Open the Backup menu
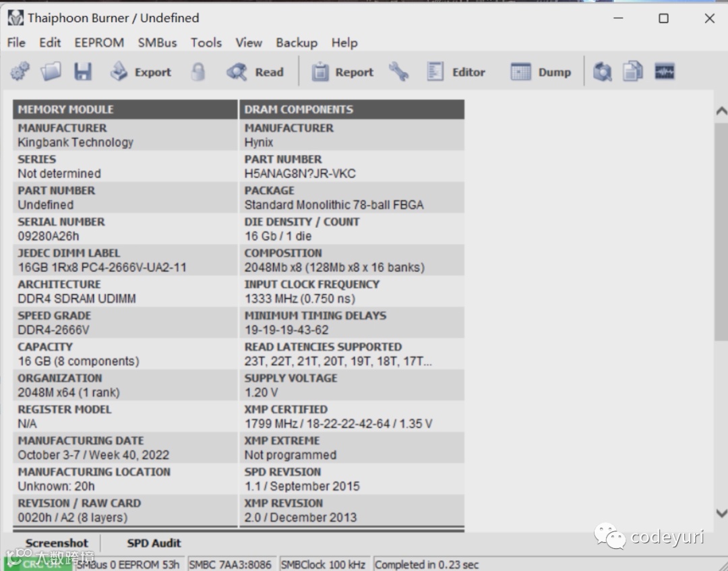Viewport: 728px width, 571px height. point(297,42)
